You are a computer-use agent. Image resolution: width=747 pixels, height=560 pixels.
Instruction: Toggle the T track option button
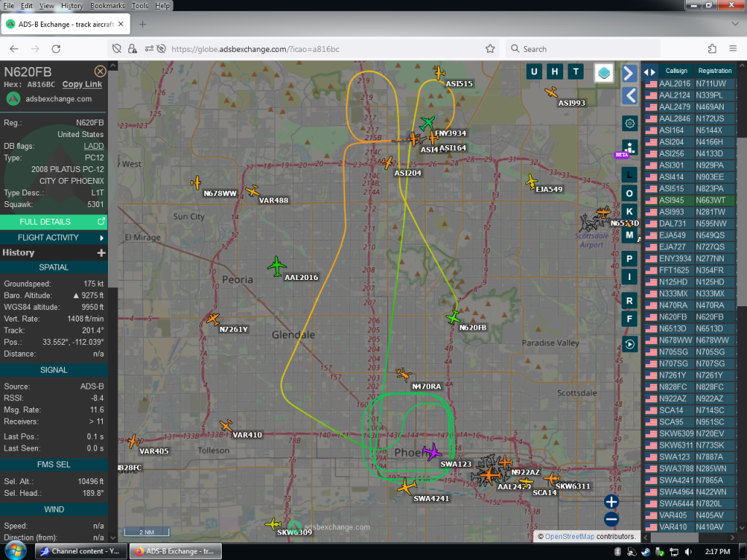[x=576, y=71]
